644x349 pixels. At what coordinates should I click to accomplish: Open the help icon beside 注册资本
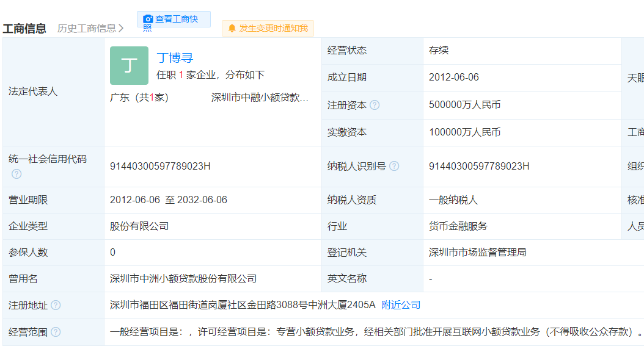(x=375, y=105)
